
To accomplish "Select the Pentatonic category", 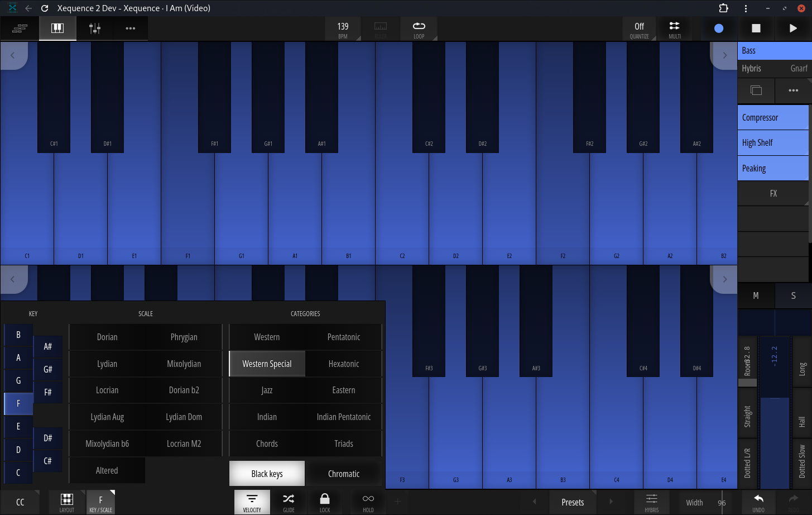I will click(x=344, y=337).
